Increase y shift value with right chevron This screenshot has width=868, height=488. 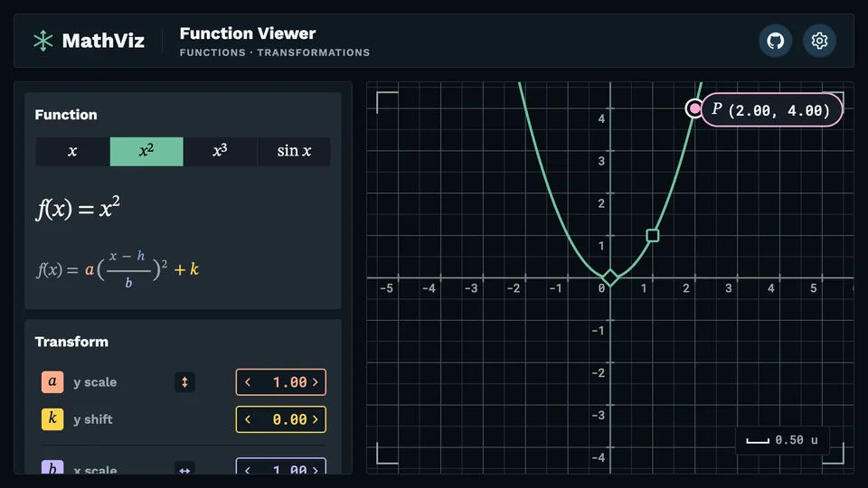[316, 419]
